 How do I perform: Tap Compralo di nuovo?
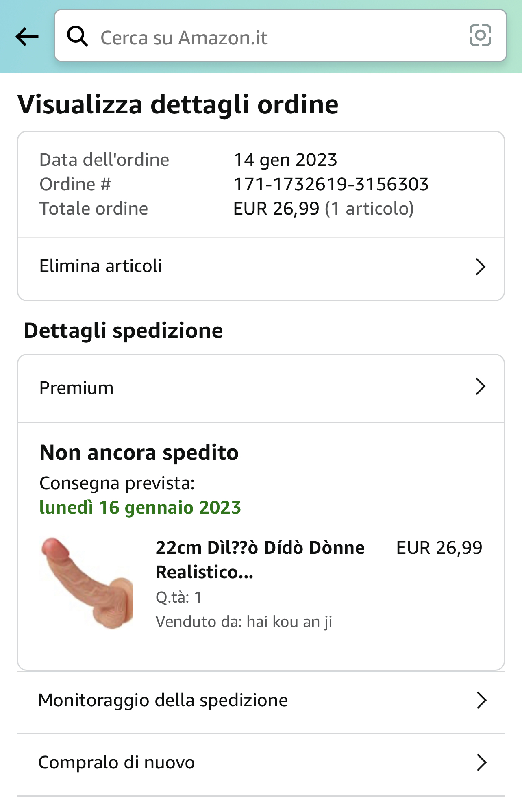pos(117,762)
